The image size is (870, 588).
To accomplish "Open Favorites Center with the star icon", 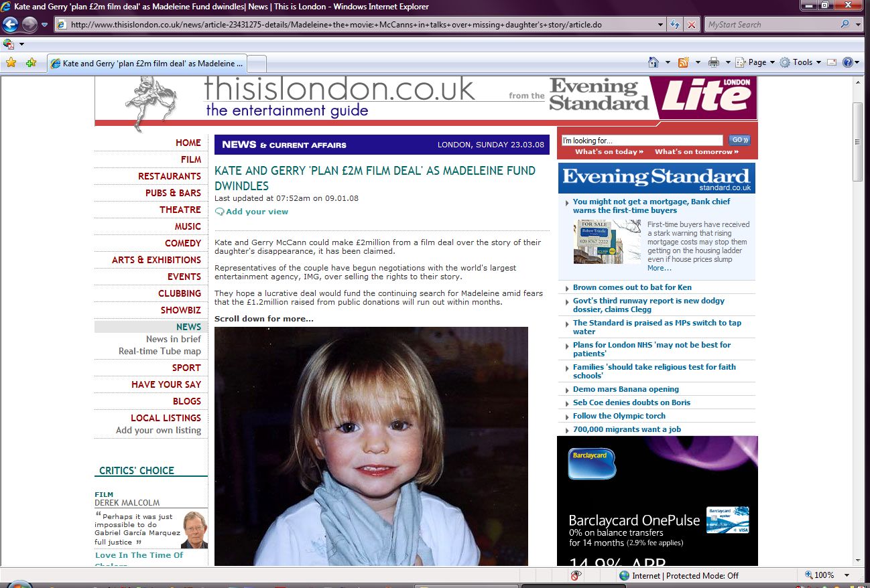I will (x=11, y=63).
